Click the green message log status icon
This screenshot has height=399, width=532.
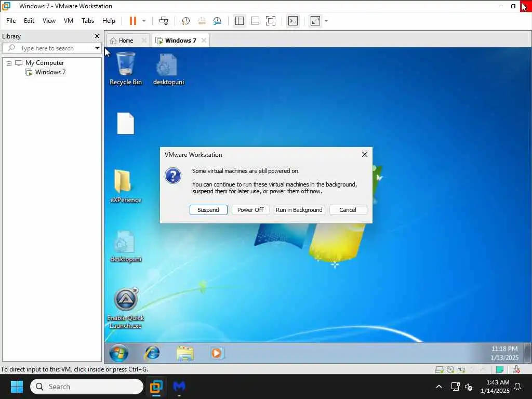tap(499, 369)
